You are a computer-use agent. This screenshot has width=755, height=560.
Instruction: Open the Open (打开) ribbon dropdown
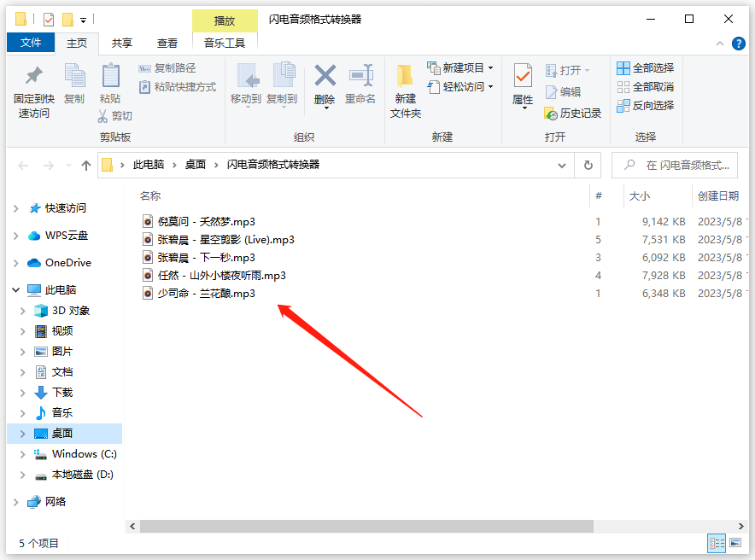pyautogui.click(x=568, y=71)
